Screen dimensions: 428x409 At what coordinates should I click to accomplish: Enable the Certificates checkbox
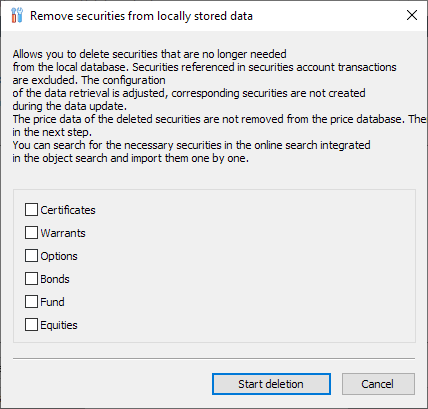tap(31, 210)
